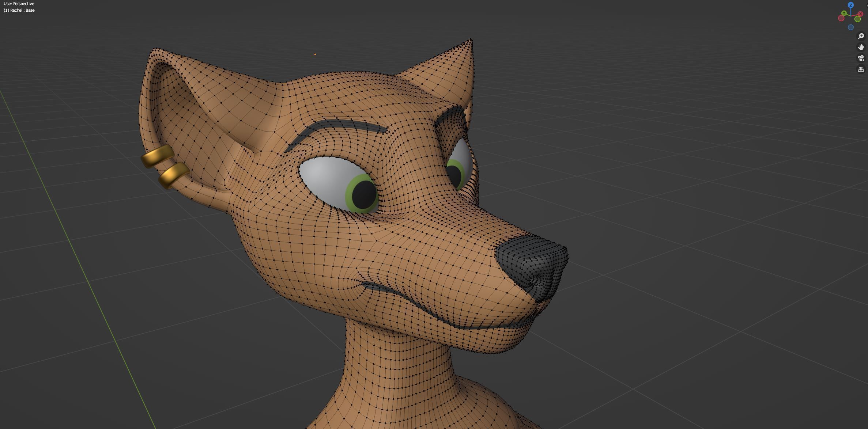
Task: Toggle the camera view icon
Action: pos(861,58)
